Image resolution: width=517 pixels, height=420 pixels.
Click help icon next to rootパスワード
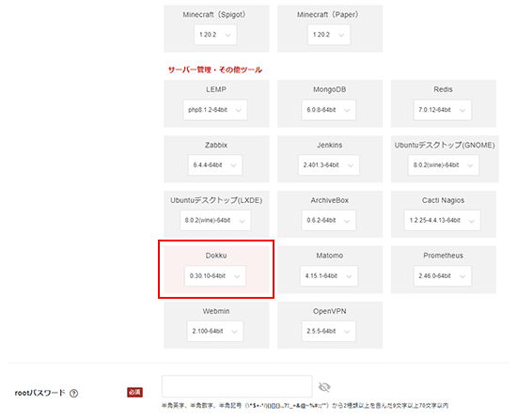tap(74, 393)
